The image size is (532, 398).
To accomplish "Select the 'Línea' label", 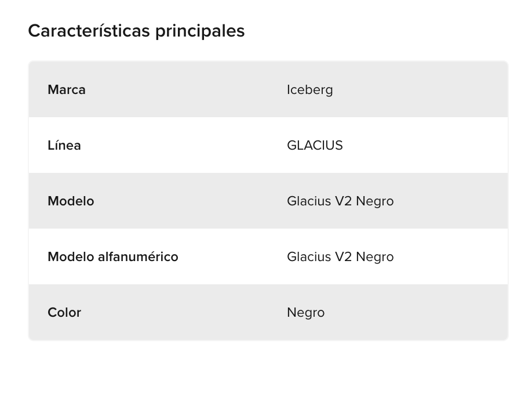I will (x=64, y=146).
